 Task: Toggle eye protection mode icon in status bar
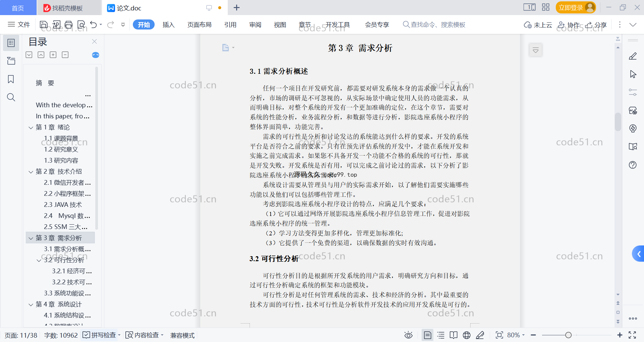coord(408,335)
